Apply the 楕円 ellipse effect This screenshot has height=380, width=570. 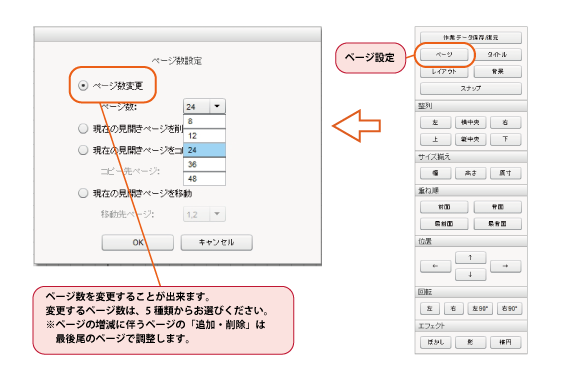point(506,342)
